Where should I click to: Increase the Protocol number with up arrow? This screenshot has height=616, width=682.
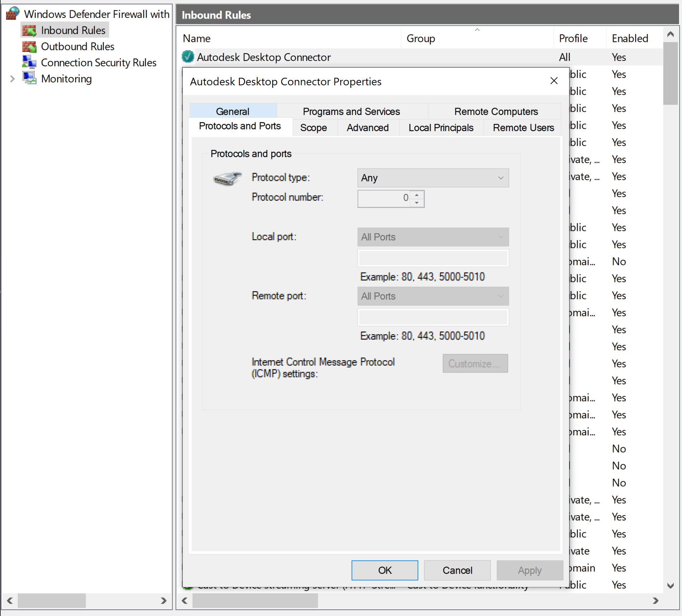coord(417,195)
